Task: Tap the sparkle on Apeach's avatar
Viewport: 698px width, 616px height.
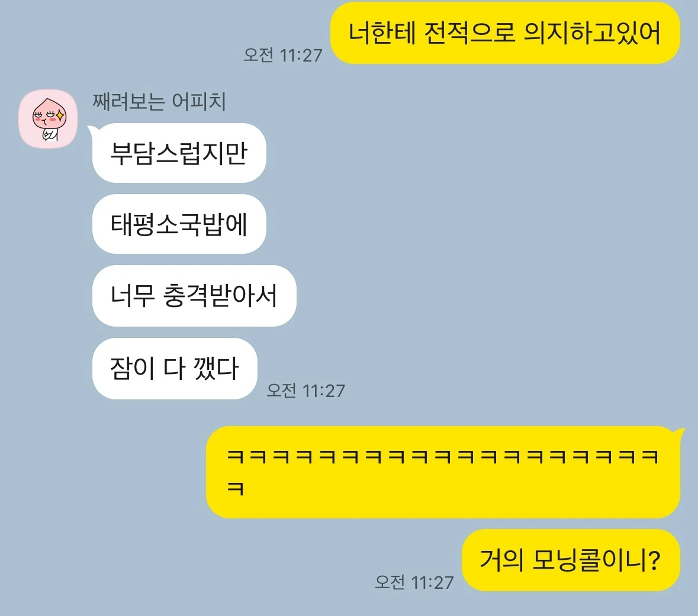Action: point(60,117)
